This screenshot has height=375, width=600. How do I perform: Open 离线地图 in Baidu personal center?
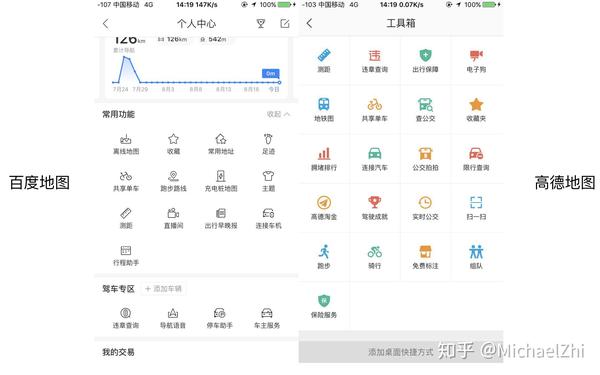(126, 144)
